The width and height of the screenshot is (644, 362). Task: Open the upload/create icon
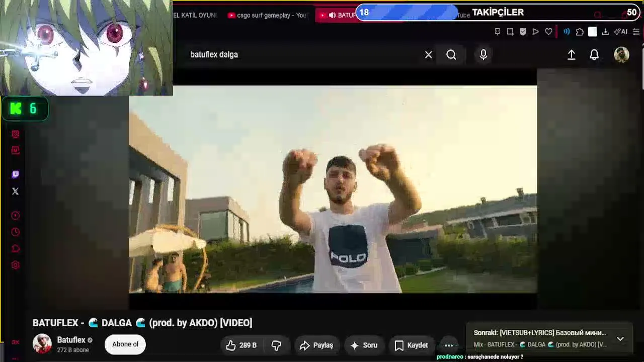(572, 55)
